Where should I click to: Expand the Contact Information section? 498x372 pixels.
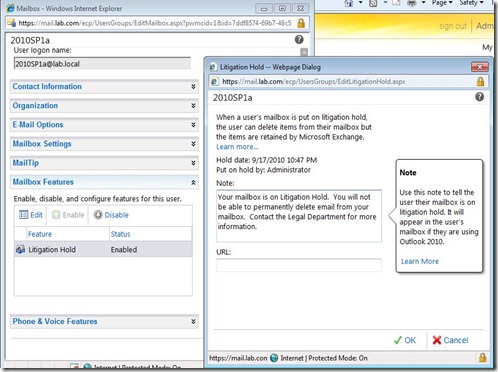(x=104, y=86)
